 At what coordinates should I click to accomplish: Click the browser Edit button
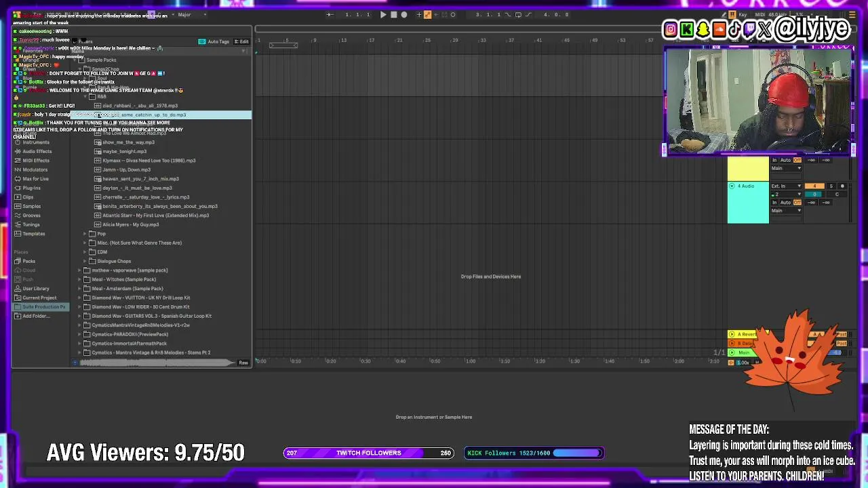[241, 41]
